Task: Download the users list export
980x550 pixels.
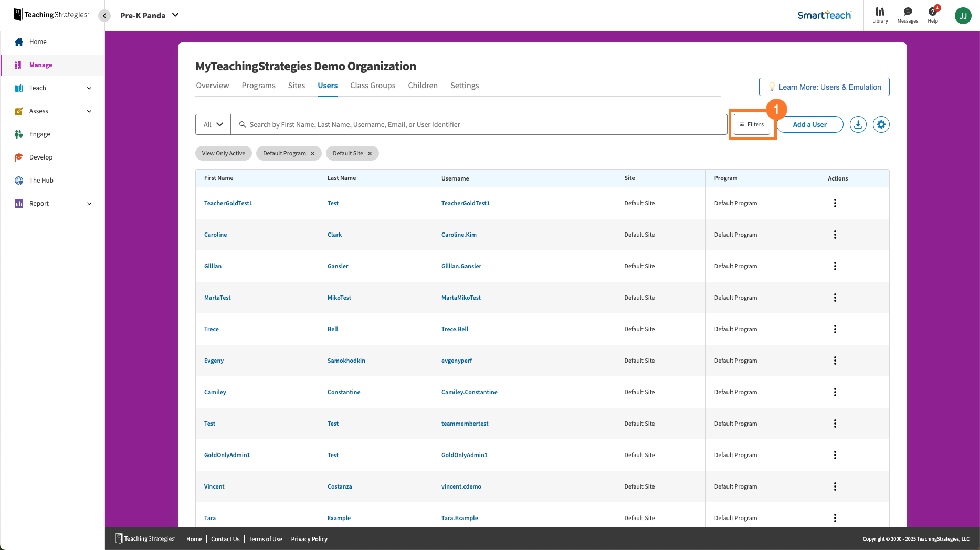Action: click(x=858, y=124)
